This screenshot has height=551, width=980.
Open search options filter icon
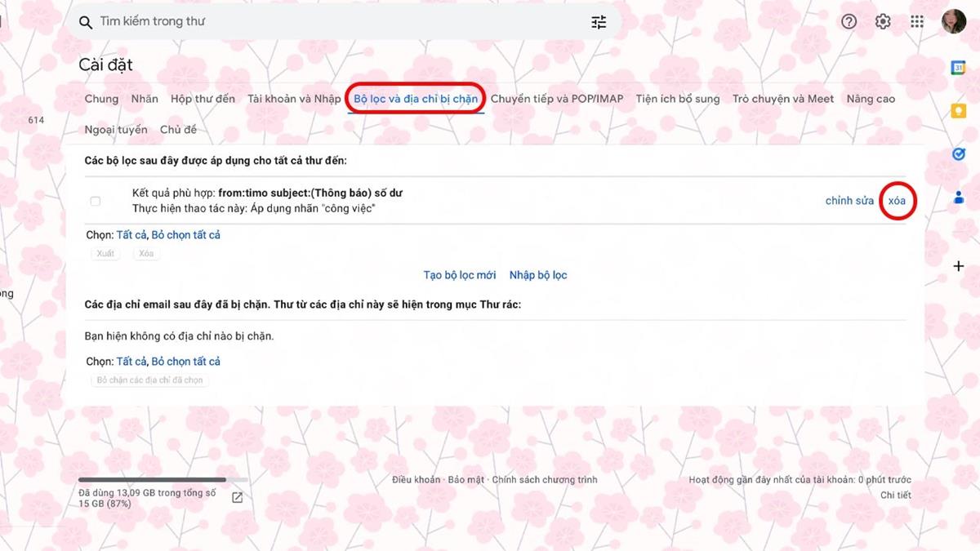click(599, 22)
